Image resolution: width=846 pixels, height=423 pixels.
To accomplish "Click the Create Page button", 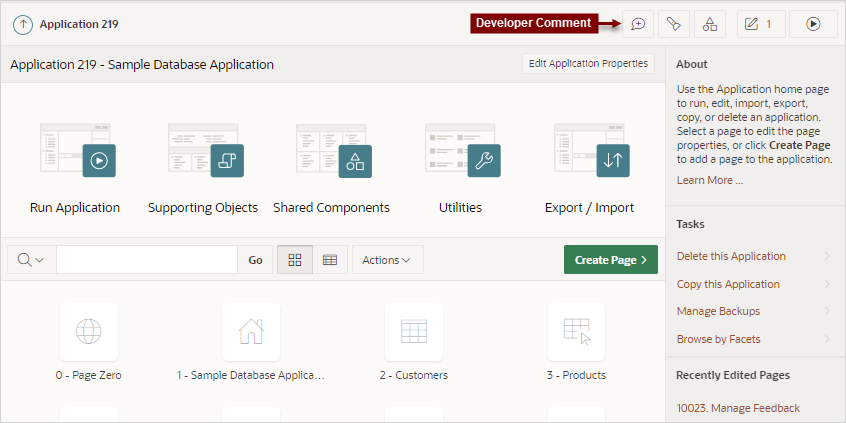I will click(x=611, y=260).
